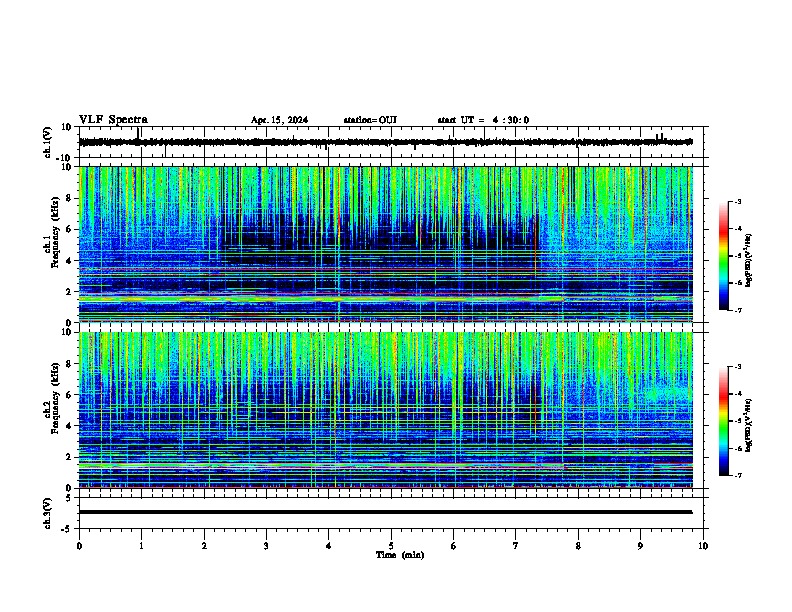Click the time axis tick label 0
Viewport: 792px width, 612px height.
click(79, 546)
